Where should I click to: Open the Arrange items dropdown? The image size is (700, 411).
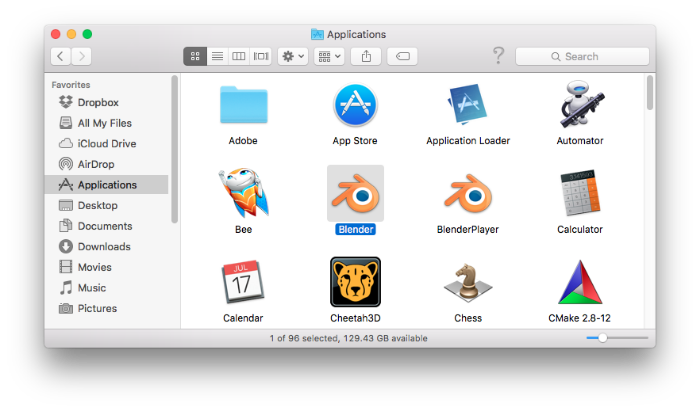coord(329,56)
